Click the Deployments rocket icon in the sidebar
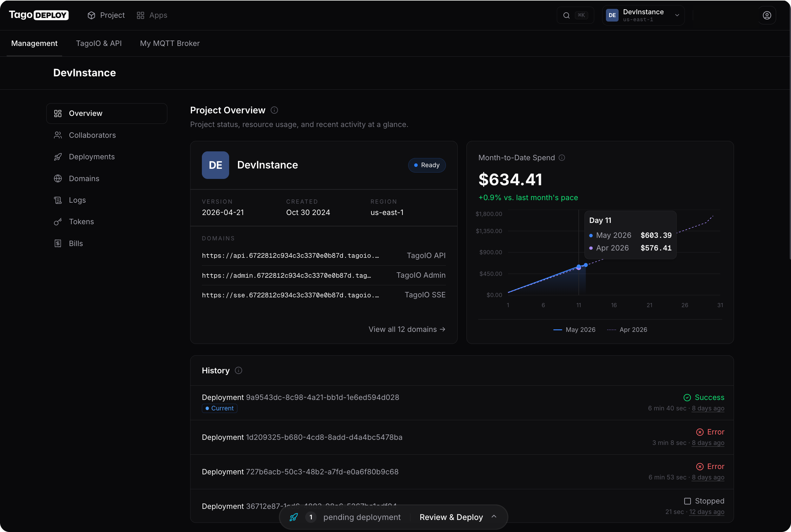The image size is (791, 532). click(x=58, y=157)
